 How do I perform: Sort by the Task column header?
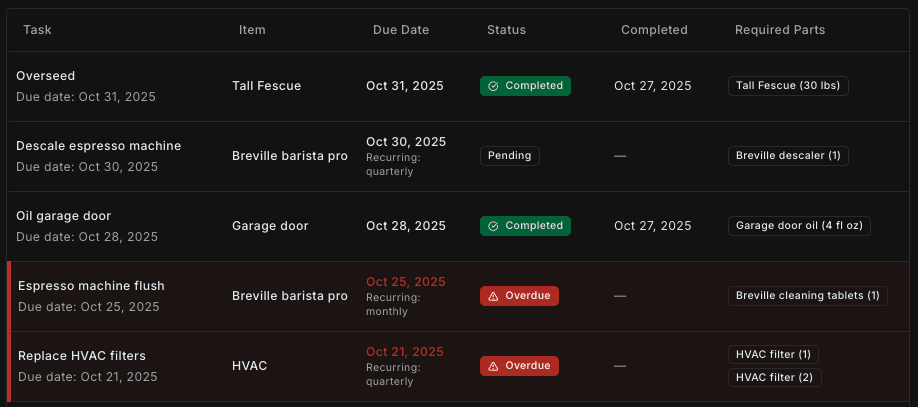38,30
